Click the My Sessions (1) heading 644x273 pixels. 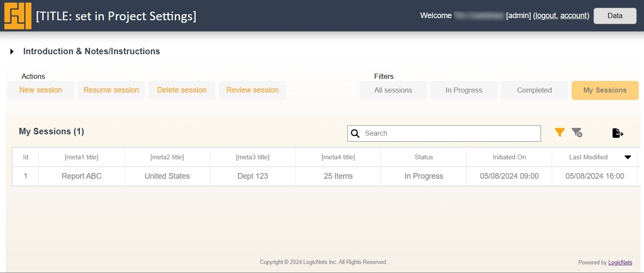[51, 131]
